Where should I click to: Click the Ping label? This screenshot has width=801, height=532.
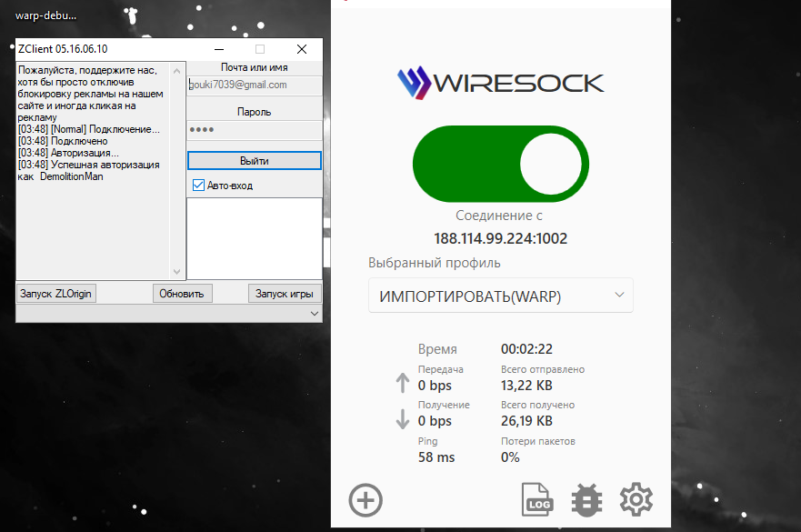(x=427, y=441)
